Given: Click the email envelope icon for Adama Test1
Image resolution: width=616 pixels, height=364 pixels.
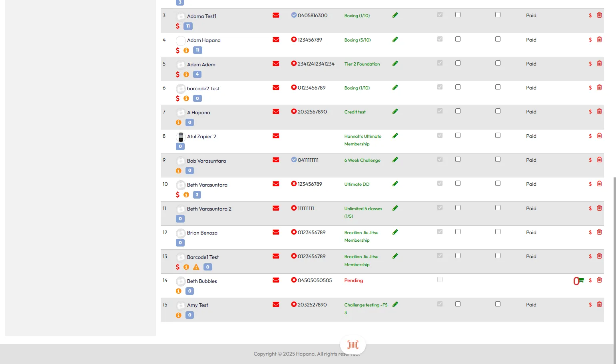Looking at the screenshot, I should pyautogui.click(x=276, y=15).
